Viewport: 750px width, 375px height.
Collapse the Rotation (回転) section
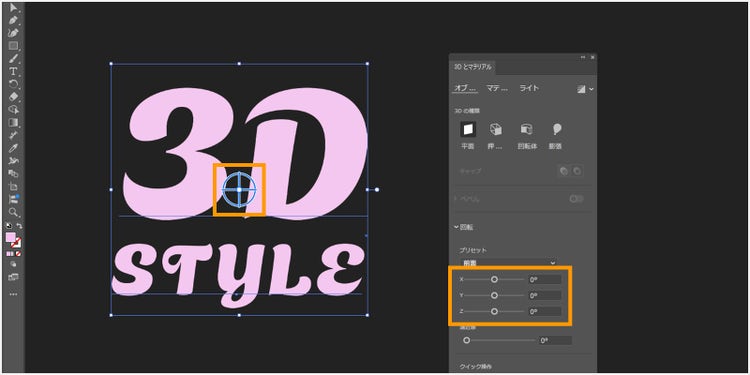tap(456, 228)
